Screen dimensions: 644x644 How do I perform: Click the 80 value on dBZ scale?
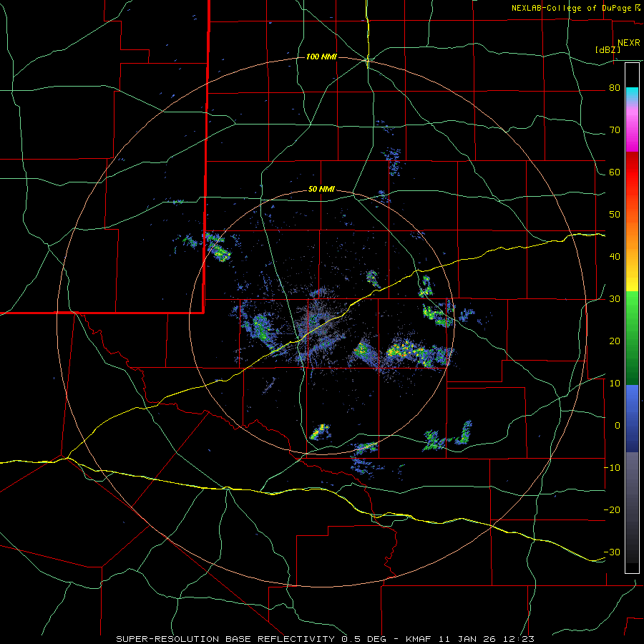coord(615,88)
